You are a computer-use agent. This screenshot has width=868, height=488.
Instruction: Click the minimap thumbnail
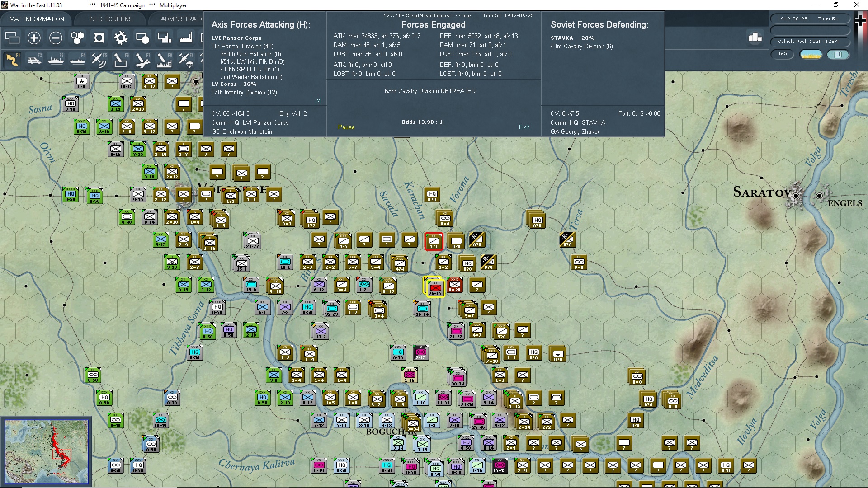[47, 452]
